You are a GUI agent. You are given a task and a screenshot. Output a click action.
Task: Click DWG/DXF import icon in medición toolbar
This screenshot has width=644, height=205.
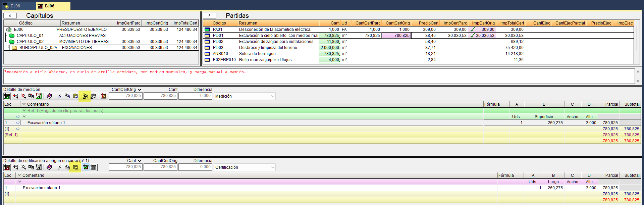[39, 96]
